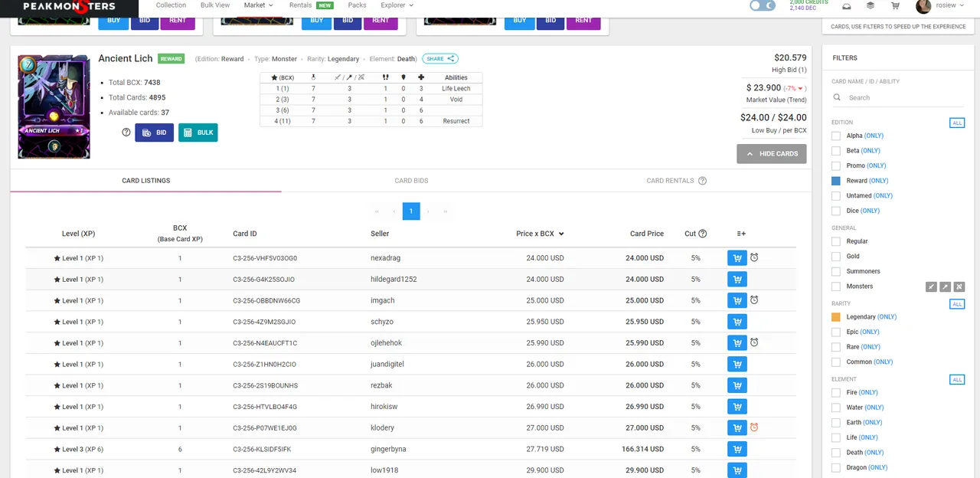The width and height of the screenshot is (980, 478).
Task: Add juandigitel's listing to cart
Action: tap(737, 364)
